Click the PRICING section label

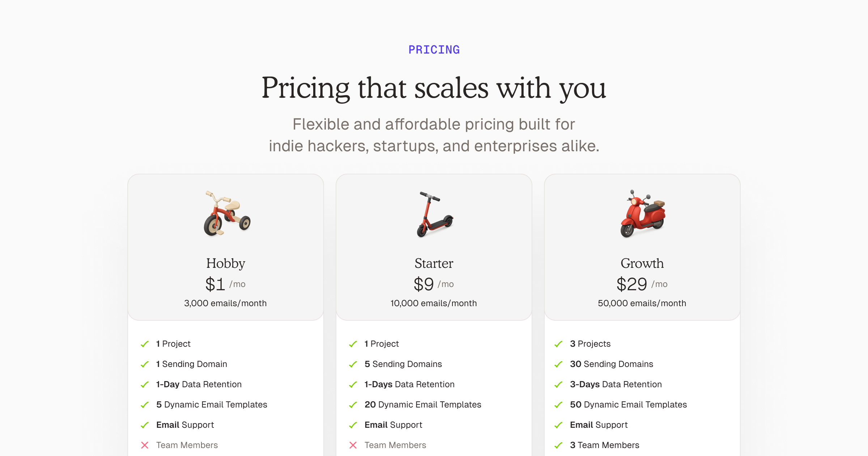coord(434,50)
